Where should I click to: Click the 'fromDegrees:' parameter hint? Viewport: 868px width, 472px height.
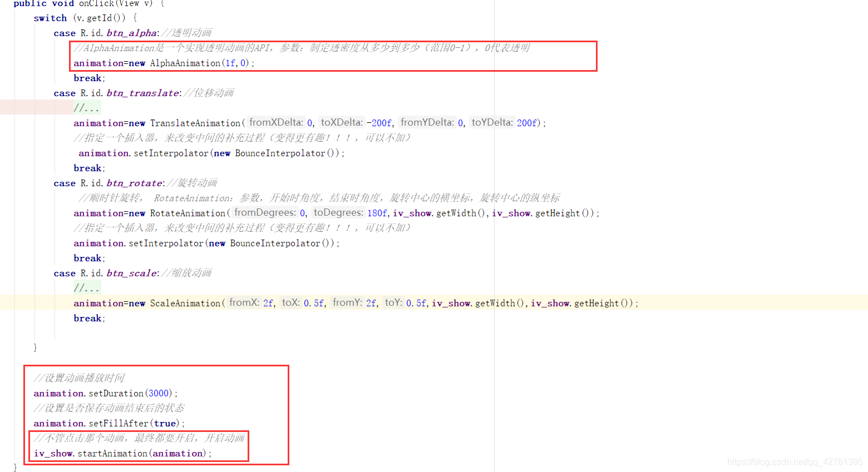pos(265,212)
